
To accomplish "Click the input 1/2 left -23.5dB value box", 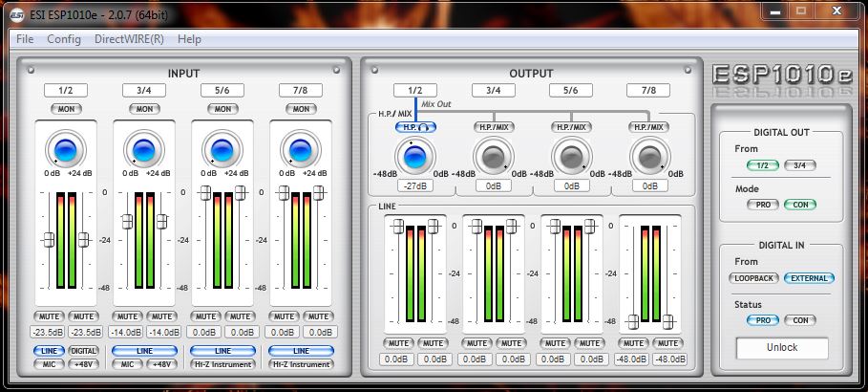I will tap(49, 332).
